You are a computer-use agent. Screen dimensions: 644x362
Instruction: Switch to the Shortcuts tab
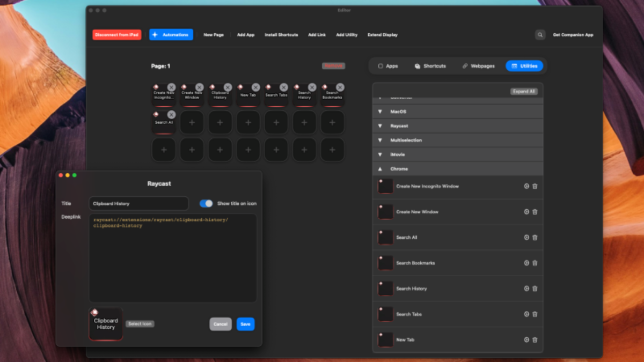pyautogui.click(x=430, y=66)
